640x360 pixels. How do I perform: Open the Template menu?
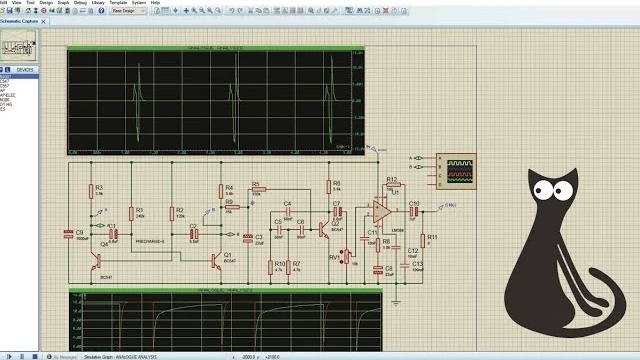(118, 2)
